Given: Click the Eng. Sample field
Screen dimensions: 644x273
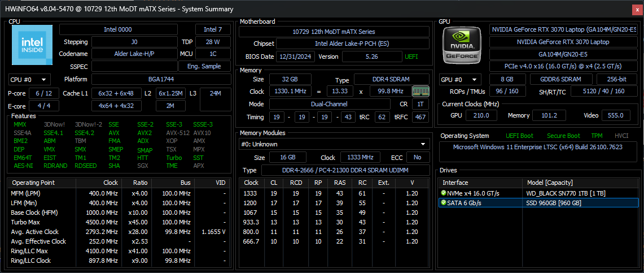Looking at the screenshot, I should [x=204, y=66].
